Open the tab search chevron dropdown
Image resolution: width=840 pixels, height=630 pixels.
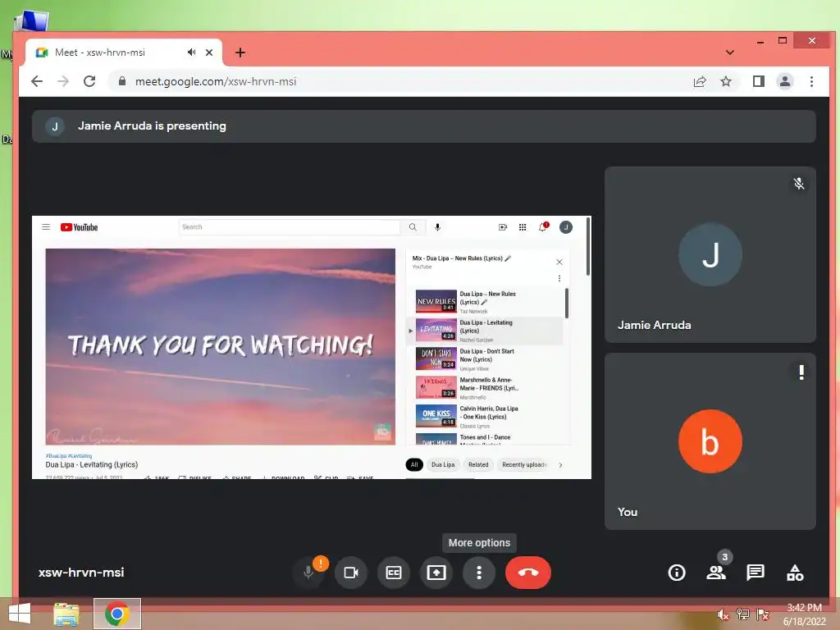click(729, 52)
